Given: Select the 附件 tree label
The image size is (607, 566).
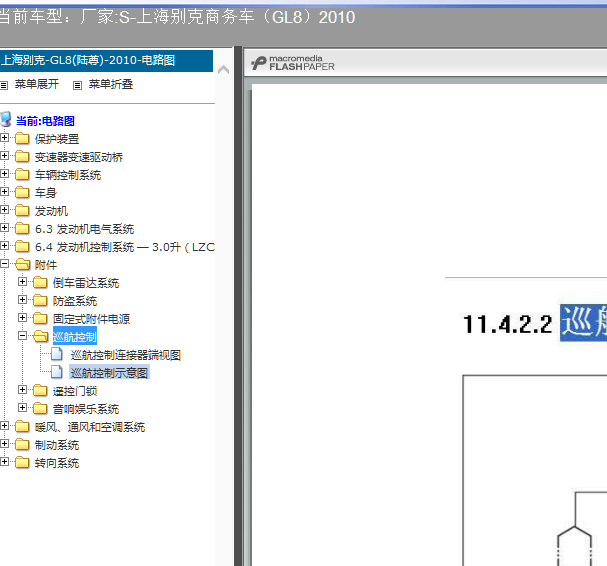Looking at the screenshot, I should point(46,265).
